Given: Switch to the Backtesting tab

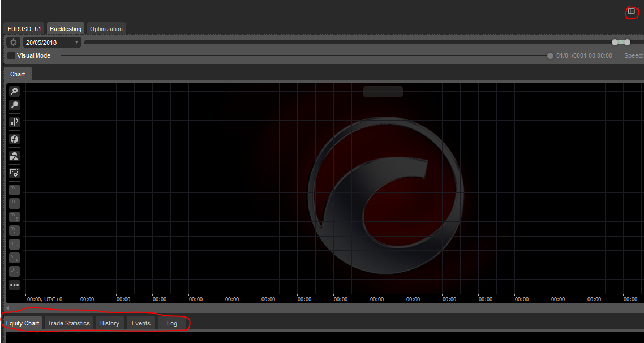Looking at the screenshot, I should [x=66, y=29].
